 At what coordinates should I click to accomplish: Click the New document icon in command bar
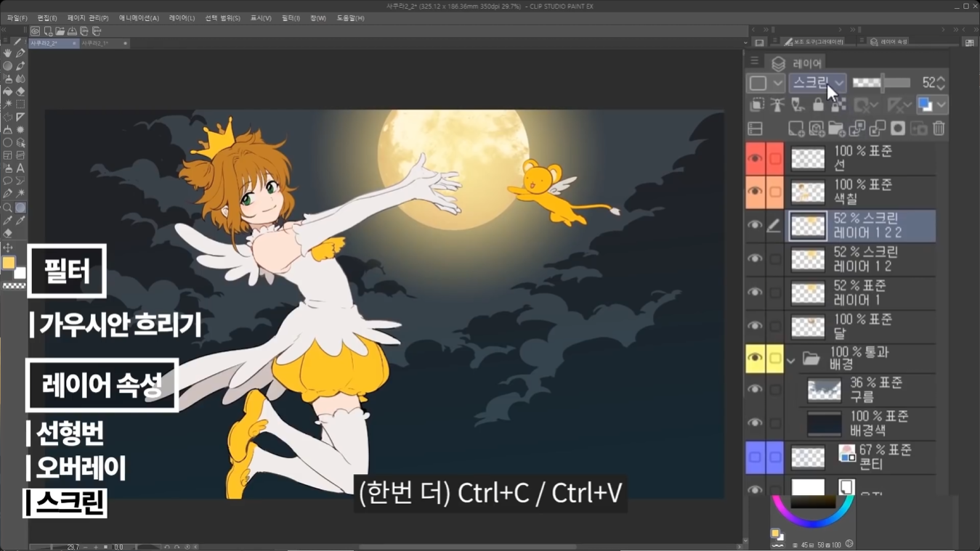tap(47, 31)
